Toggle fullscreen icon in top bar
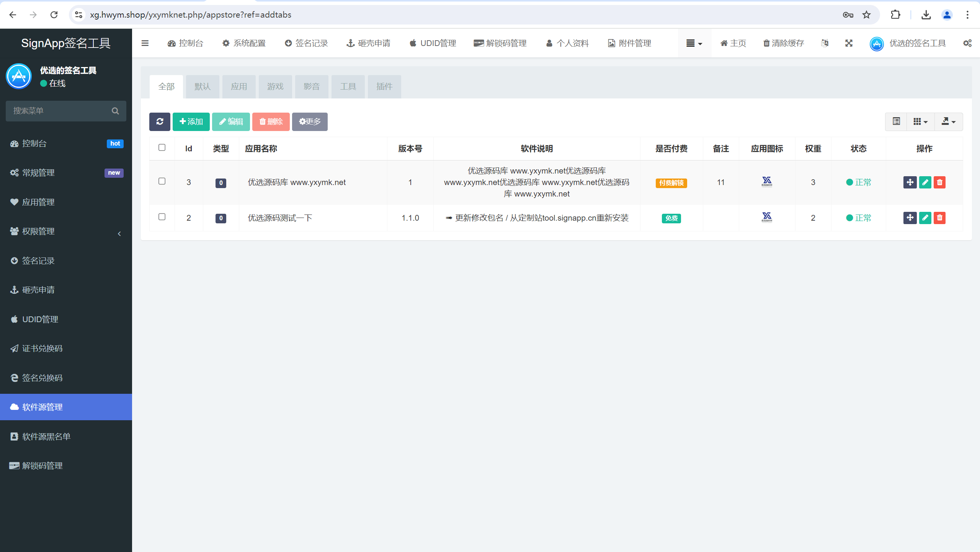 click(849, 43)
